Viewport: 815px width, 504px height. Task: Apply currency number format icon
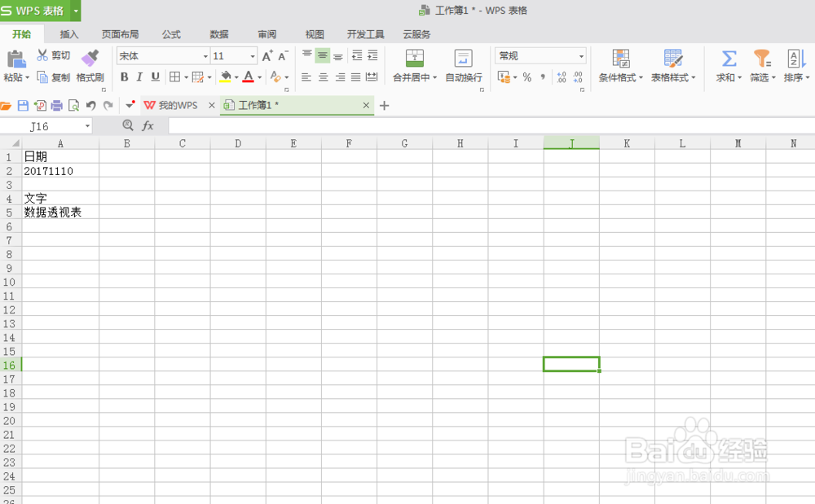[x=504, y=77]
